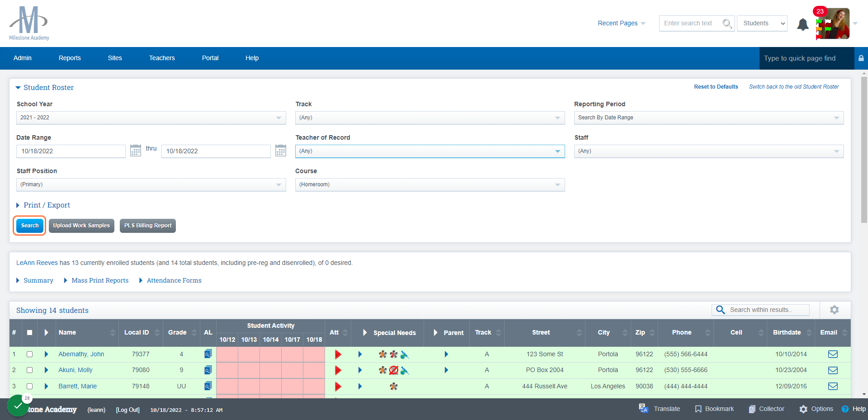The image size is (868, 420).
Task: Open calendar picker for start date
Action: click(135, 151)
